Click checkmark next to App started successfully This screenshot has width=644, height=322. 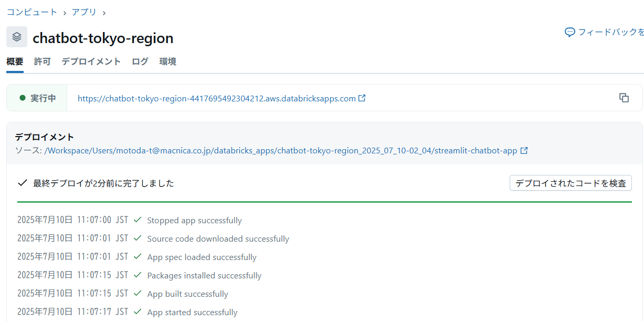(x=138, y=312)
